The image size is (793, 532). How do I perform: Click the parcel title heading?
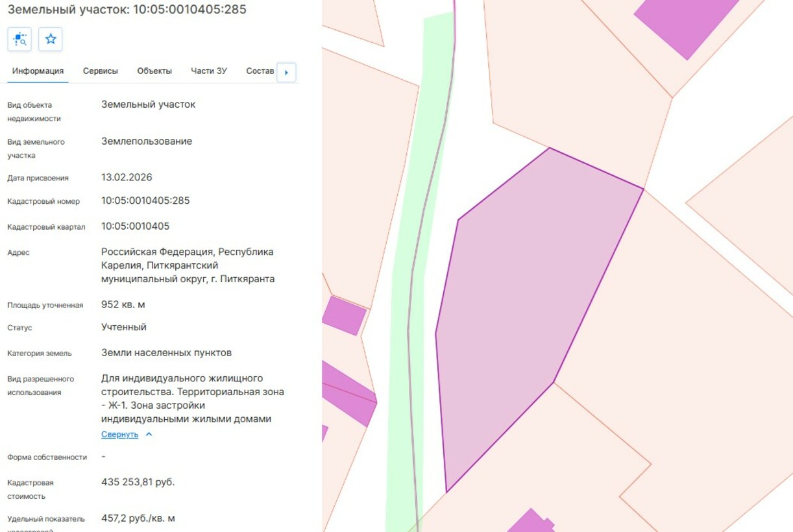[127, 10]
